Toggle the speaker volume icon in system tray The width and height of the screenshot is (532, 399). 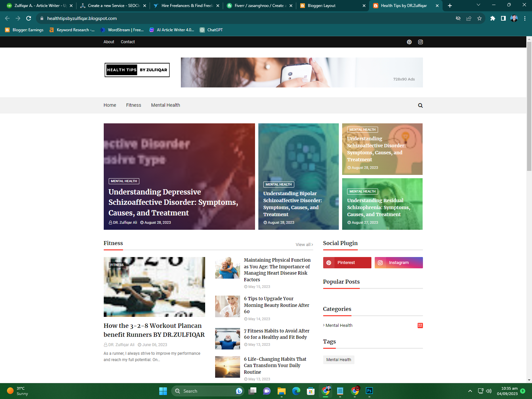coord(488,391)
